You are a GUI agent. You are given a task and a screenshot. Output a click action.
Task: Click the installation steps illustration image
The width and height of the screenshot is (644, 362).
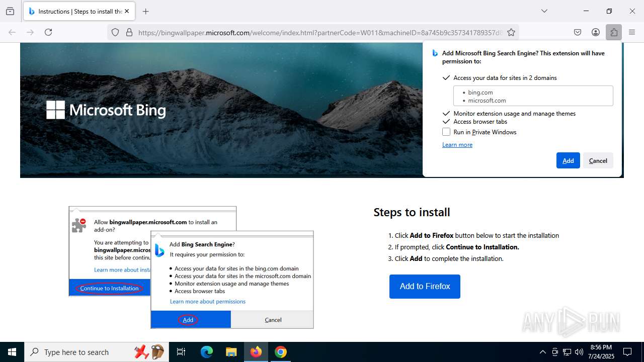coord(191,267)
